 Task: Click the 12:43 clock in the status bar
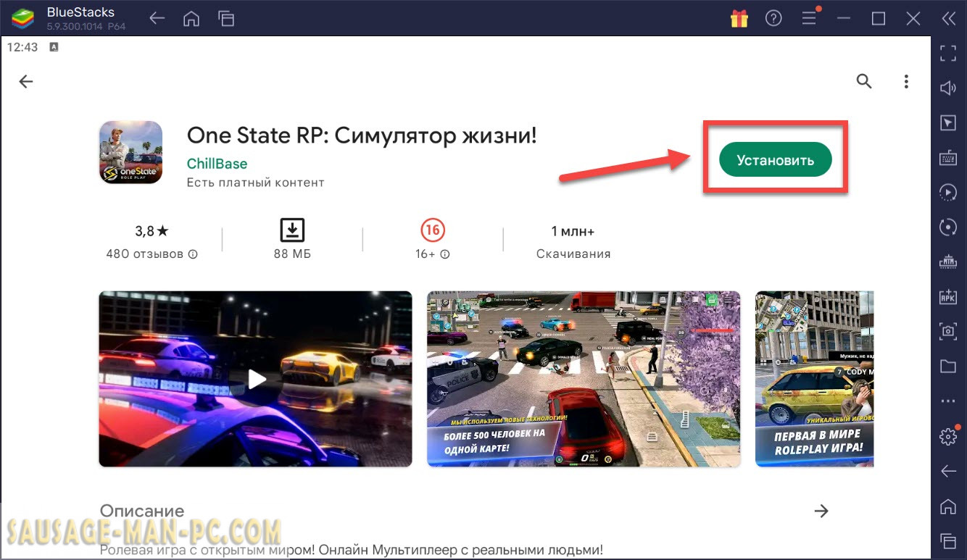point(22,47)
